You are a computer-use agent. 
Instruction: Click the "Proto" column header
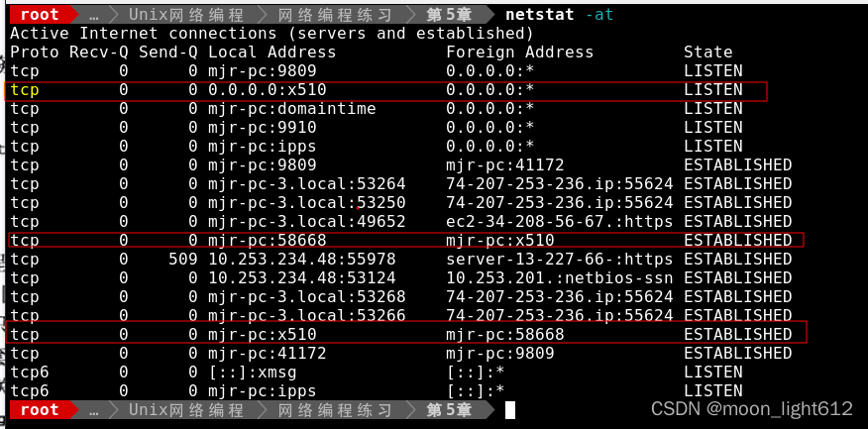[x=35, y=53]
